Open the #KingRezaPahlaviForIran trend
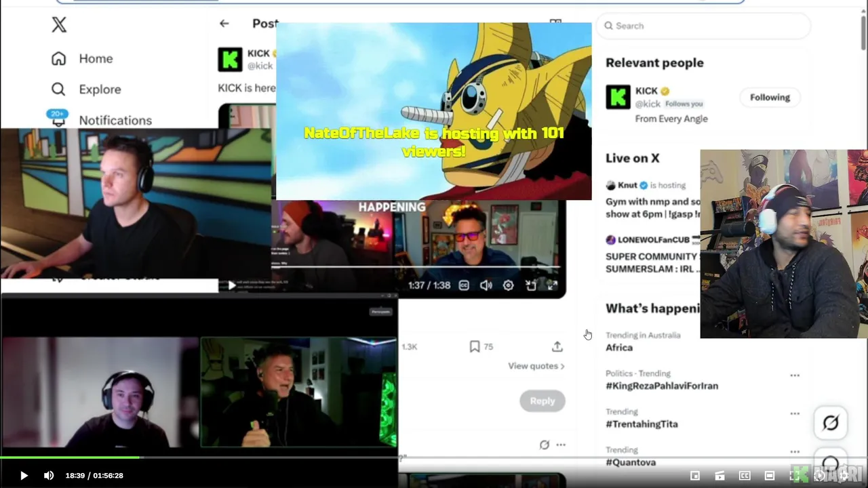The height and width of the screenshot is (488, 868). click(661, 386)
